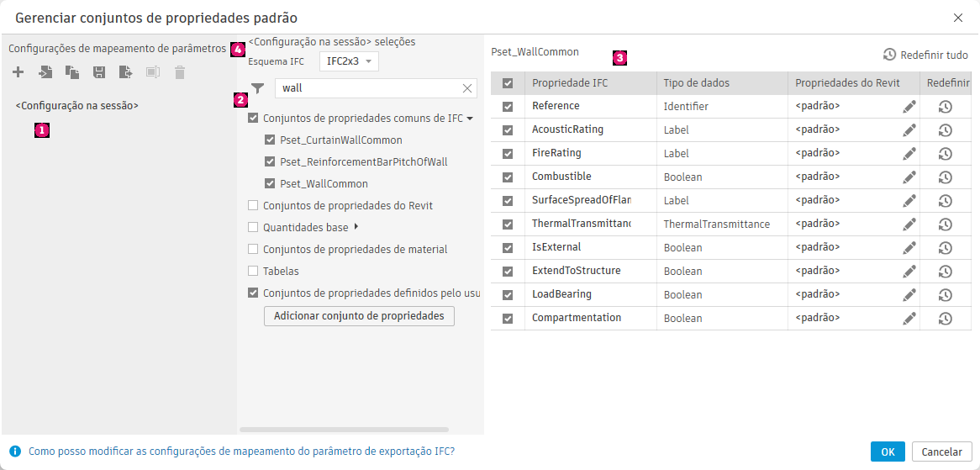Collapse the Conjuntos de propriedades comuns de IFC list
Screen dimensions: 980x470
(470, 119)
